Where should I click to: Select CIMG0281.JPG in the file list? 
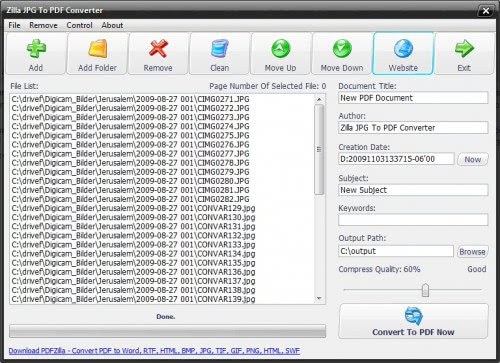click(130, 190)
